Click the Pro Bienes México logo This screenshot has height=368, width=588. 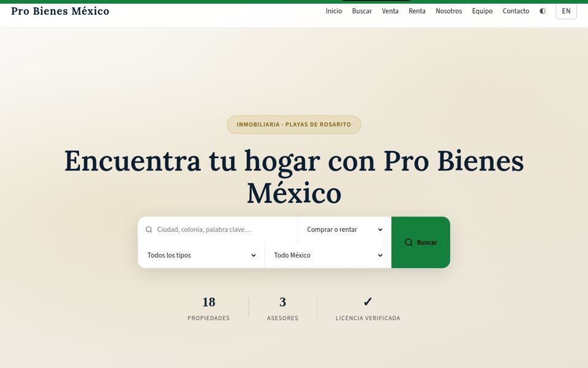pos(60,11)
